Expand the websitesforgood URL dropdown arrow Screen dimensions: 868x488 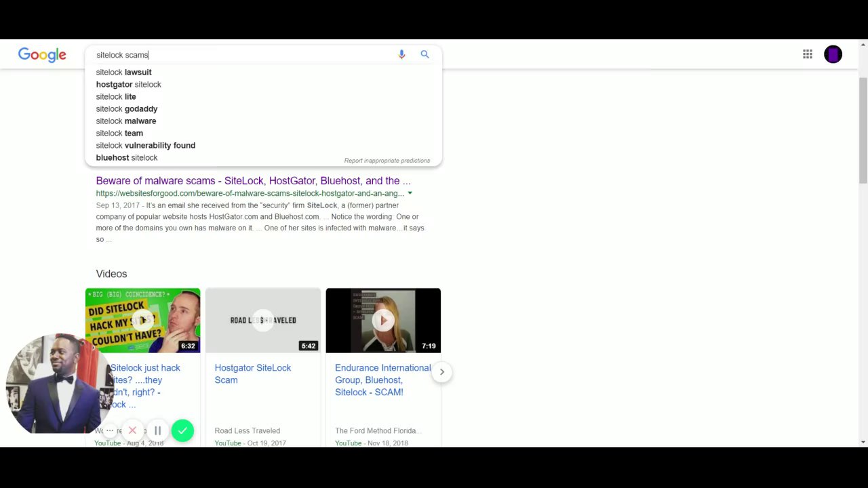[x=410, y=193]
